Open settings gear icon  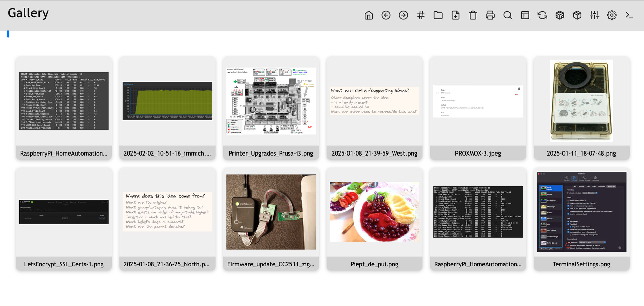pyautogui.click(x=612, y=15)
